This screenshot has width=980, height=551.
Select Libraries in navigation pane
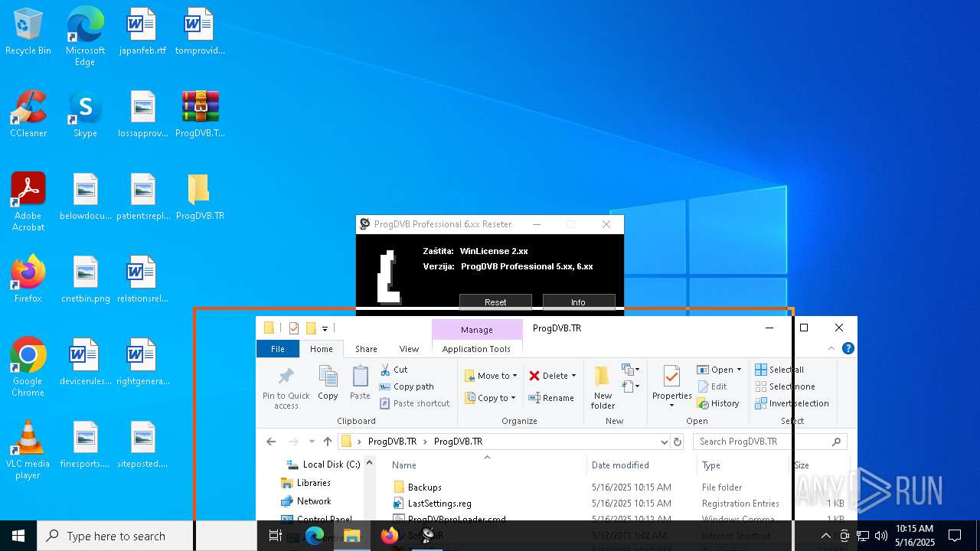pyautogui.click(x=306, y=483)
